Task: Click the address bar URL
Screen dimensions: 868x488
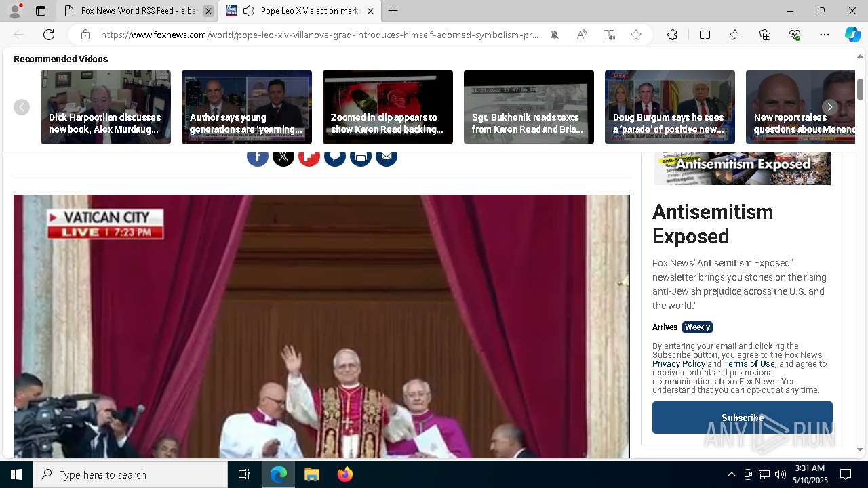Action: tap(319, 35)
